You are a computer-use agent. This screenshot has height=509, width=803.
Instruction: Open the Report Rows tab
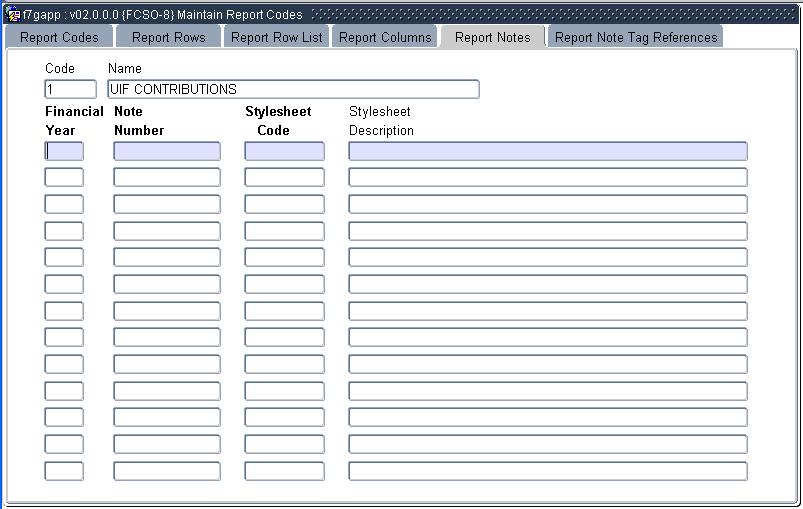pos(168,37)
